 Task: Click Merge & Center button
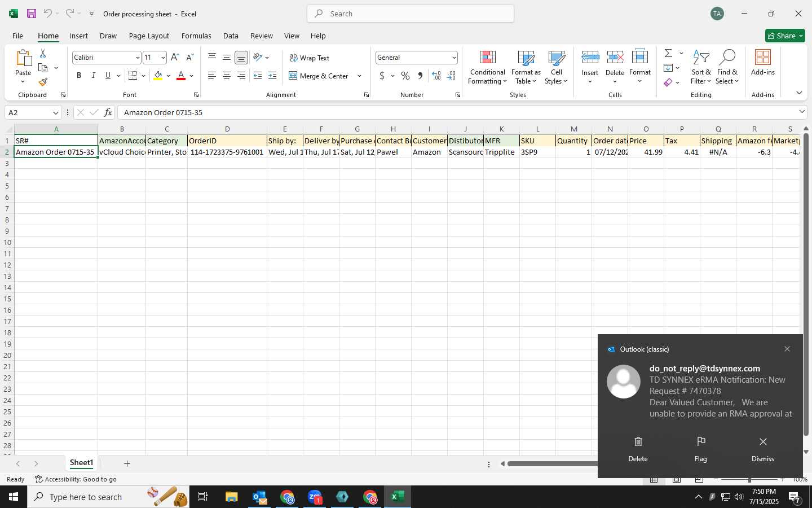pyautogui.click(x=319, y=76)
